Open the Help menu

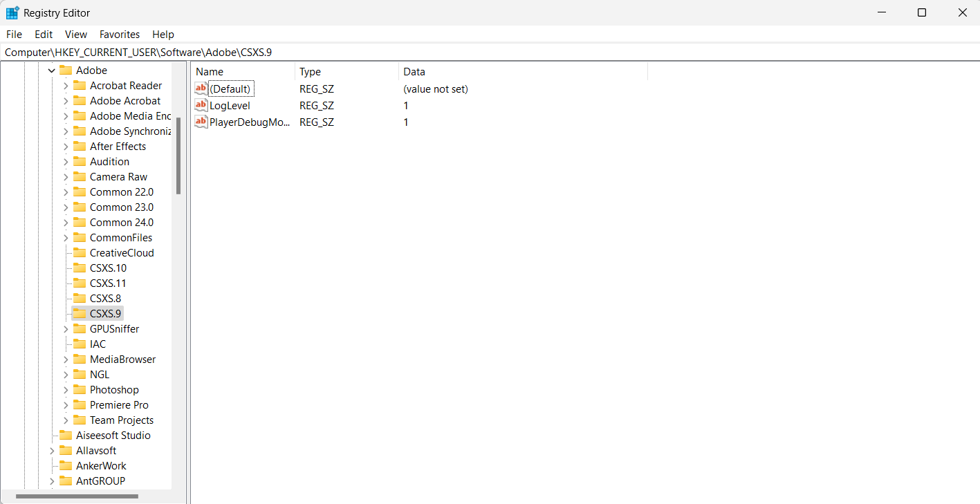(x=163, y=35)
